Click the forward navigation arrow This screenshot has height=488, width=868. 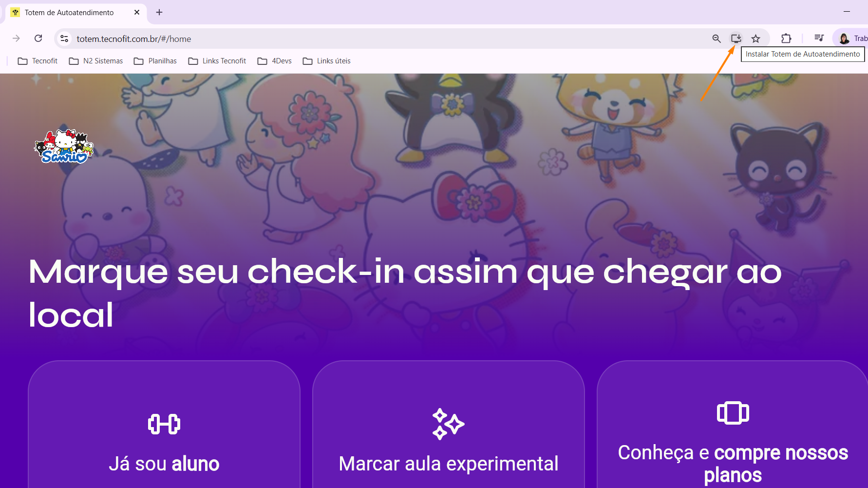coord(16,39)
